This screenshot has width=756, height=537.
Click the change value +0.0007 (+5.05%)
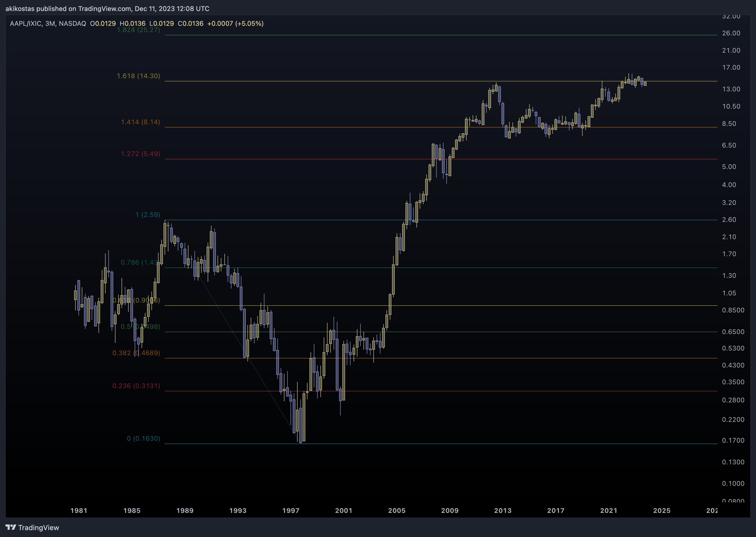coord(235,24)
